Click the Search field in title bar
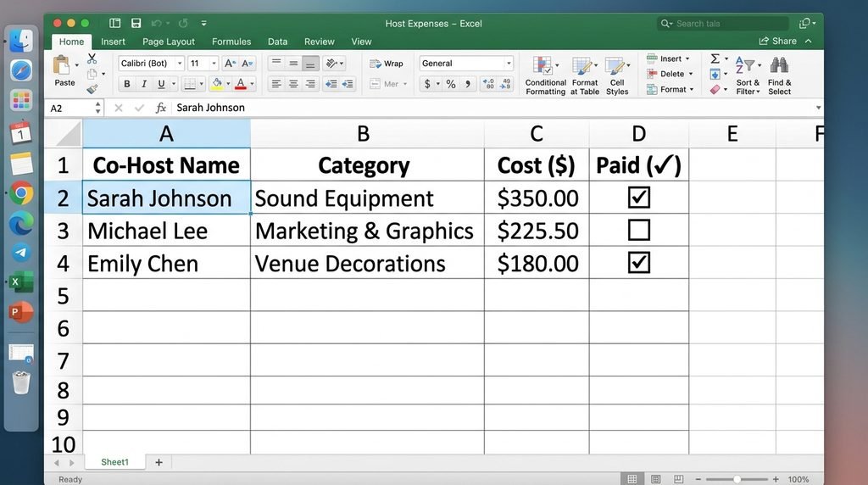The width and height of the screenshot is (868, 485). [722, 24]
